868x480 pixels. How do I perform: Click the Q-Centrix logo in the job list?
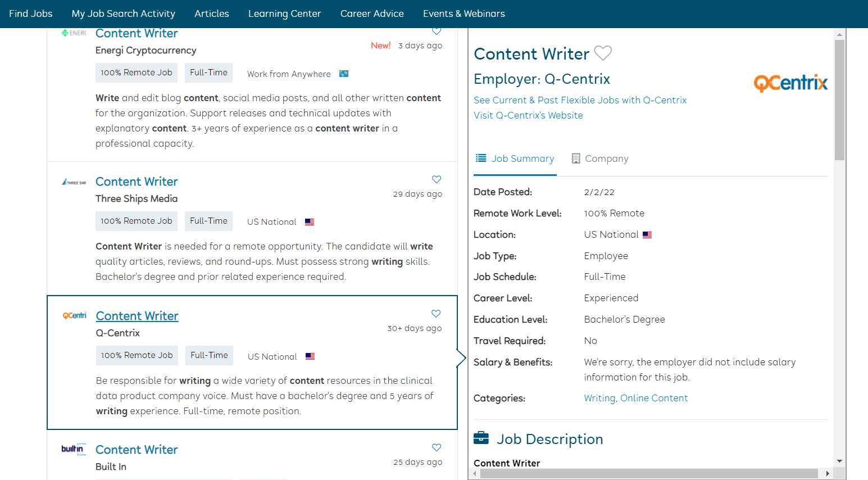click(75, 316)
